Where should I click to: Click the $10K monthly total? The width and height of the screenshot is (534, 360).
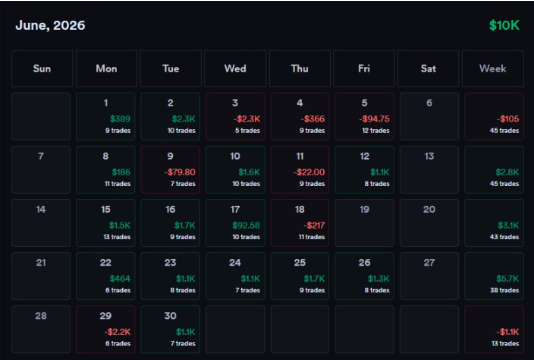(504, 25)
